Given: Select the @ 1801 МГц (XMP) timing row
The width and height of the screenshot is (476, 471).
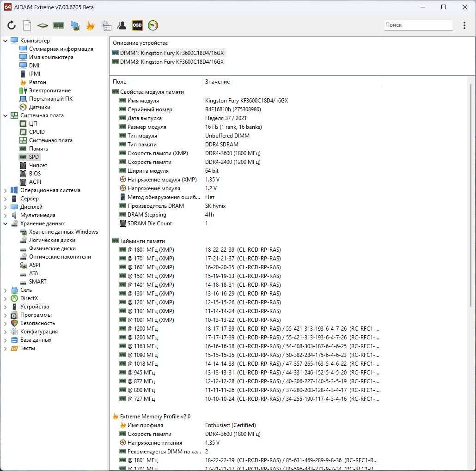Looking at the screenshot, I should (246, 250).
